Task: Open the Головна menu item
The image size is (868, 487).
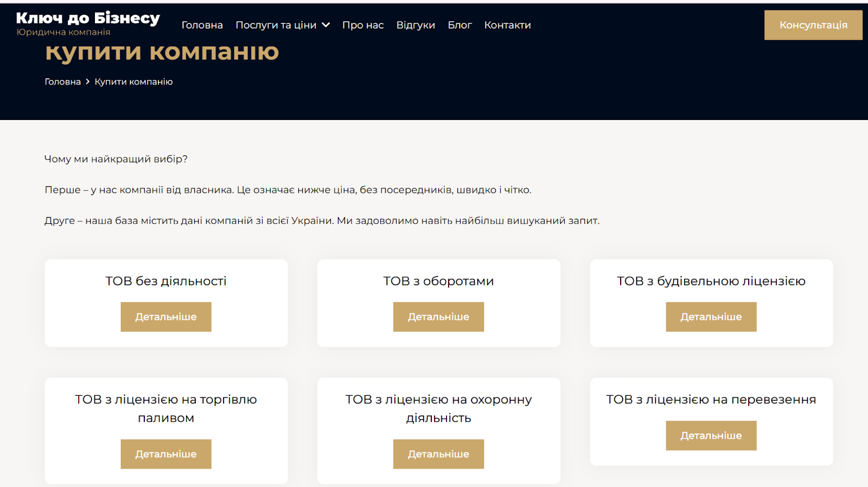Action: (202, 25)
